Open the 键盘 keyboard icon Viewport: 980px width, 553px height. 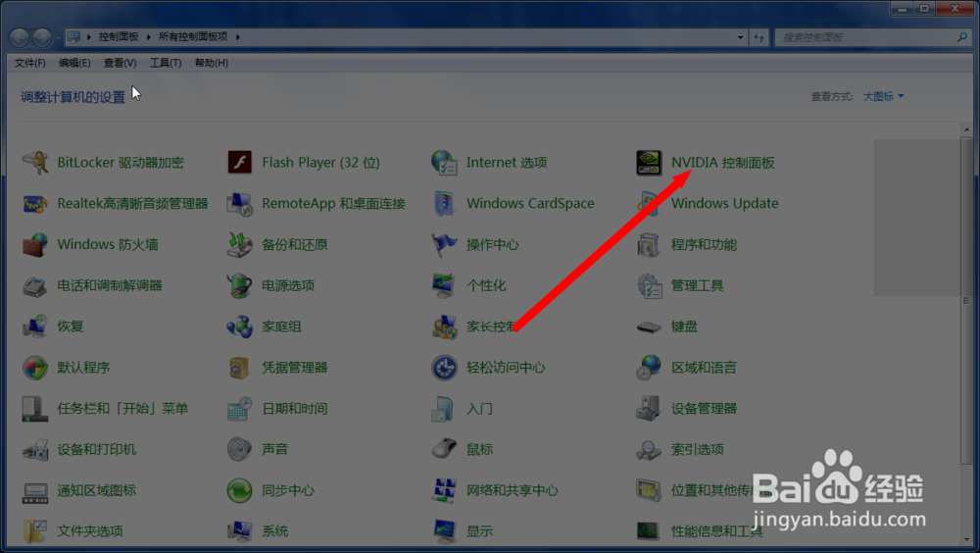click(649, 327)
